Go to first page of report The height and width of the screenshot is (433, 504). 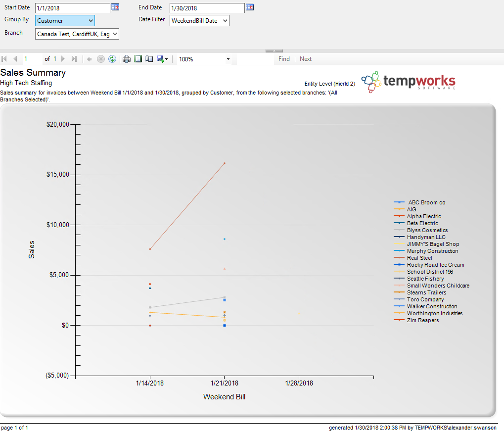tap(4, 59)
